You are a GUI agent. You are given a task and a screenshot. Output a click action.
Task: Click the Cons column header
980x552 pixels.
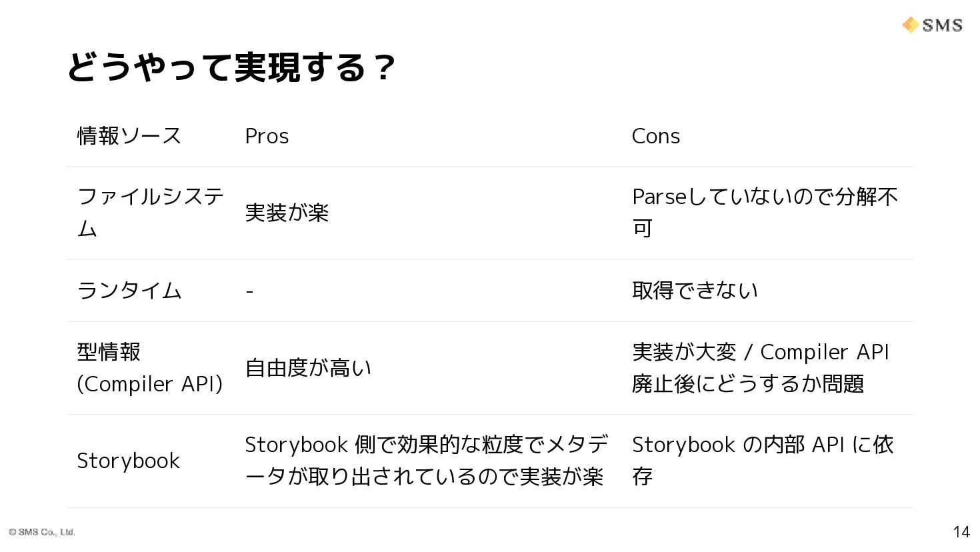coord(655,136)
